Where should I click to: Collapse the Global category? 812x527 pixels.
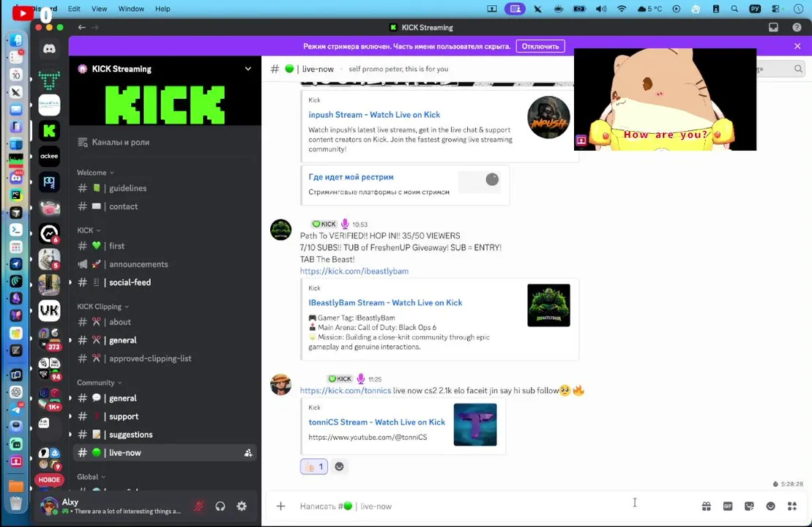pos(91,476)
